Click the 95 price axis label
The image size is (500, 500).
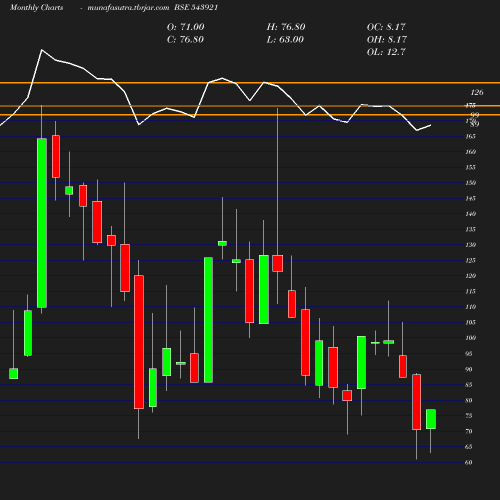[x=469, y=354]
